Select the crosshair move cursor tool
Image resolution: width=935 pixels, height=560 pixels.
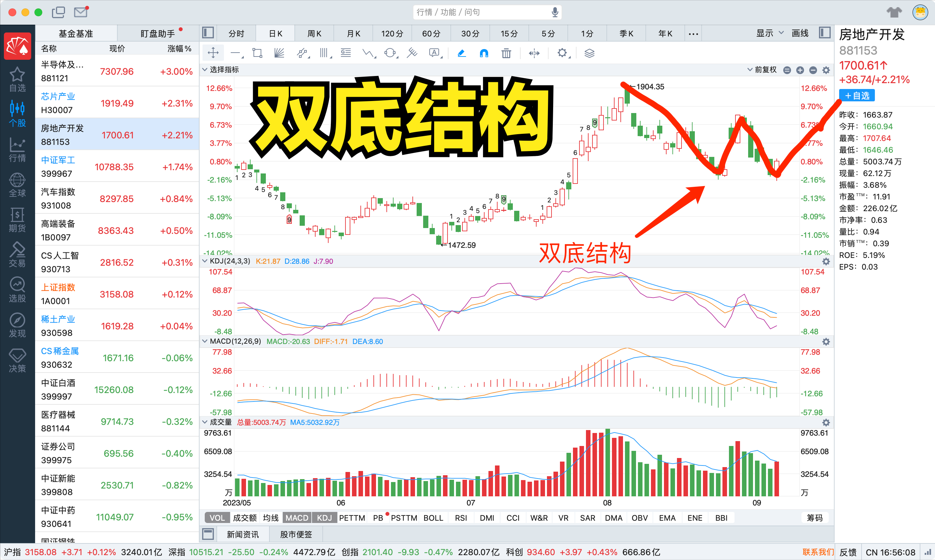pyautogui.click(x=213, y=53)
